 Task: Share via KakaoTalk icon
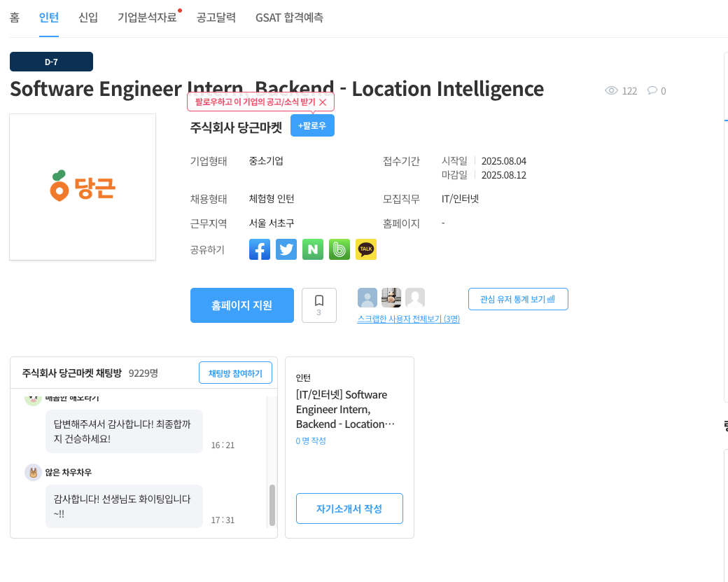click(366, 249)
